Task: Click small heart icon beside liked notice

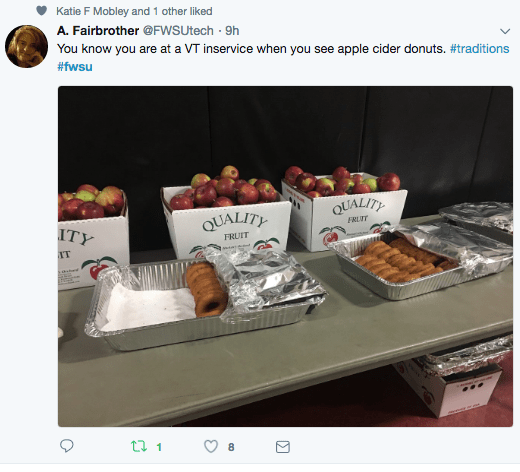Action: click(x=41, y=11)
